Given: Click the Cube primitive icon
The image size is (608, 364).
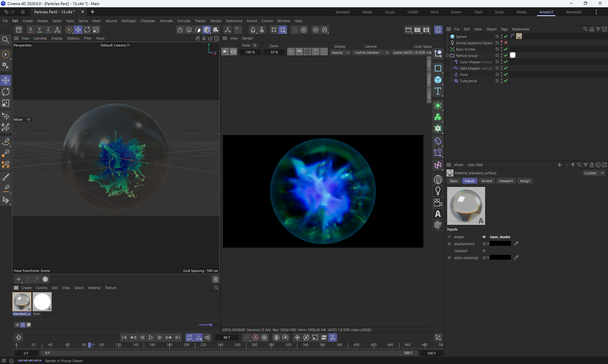Looking at the screenshot, I should pyautogui.click(x=438, y=80).
